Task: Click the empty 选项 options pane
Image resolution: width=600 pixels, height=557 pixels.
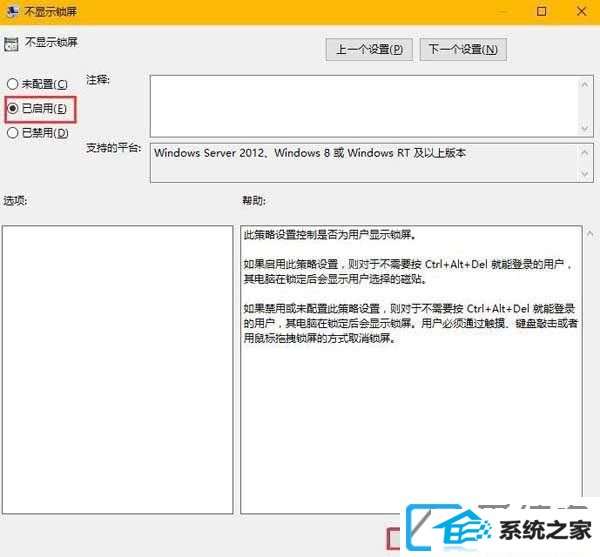Action: click(117, 370)
